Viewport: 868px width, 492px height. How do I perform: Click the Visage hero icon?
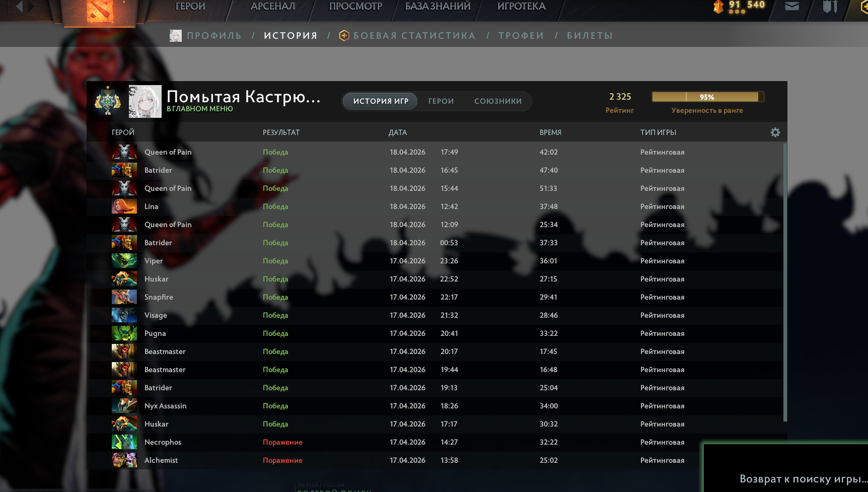point(124,315)
